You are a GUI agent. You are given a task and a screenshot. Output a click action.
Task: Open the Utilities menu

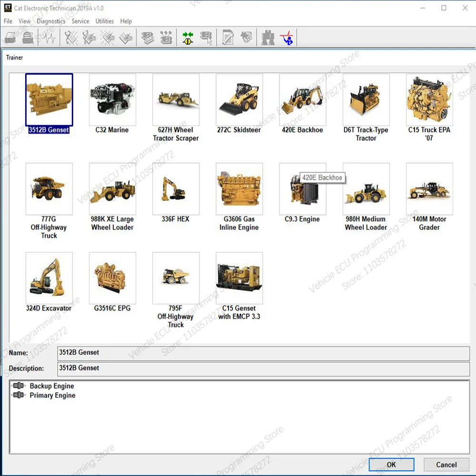pyautogui.click(x=104, y=21)
